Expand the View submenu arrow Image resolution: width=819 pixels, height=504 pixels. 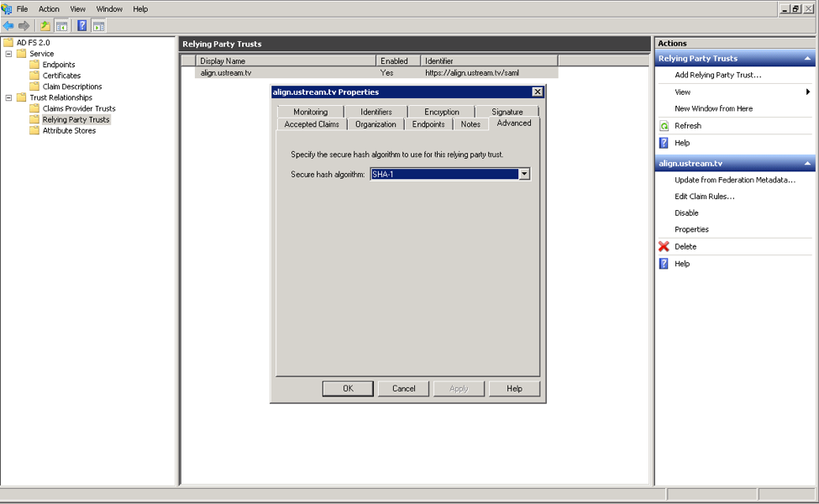click(x=808, y=92)
